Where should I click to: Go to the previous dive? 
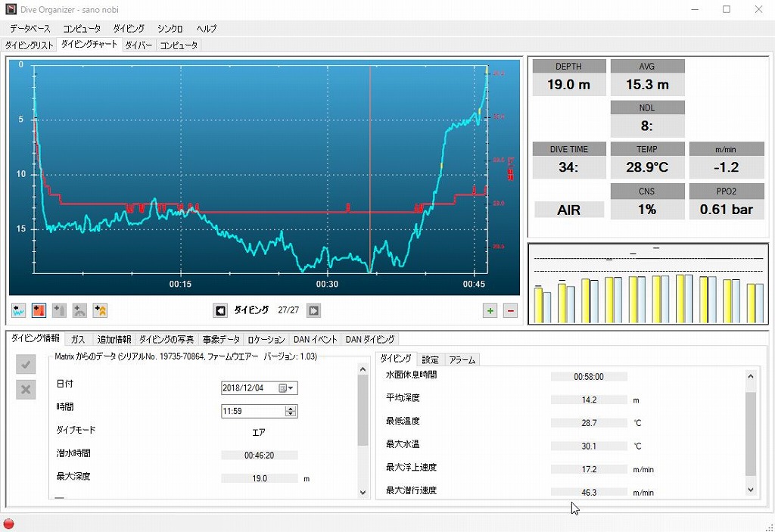pyautogui.click(x=220, y=310)
